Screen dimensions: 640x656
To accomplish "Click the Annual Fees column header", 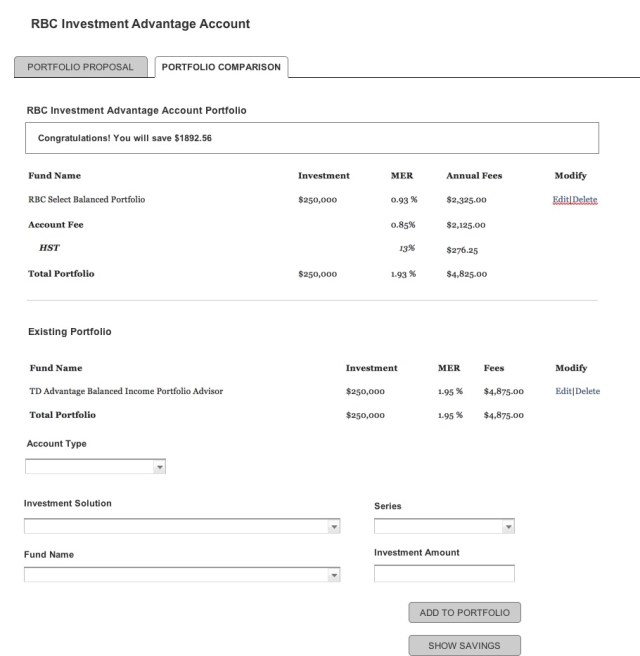I will [x=474, y=176].
